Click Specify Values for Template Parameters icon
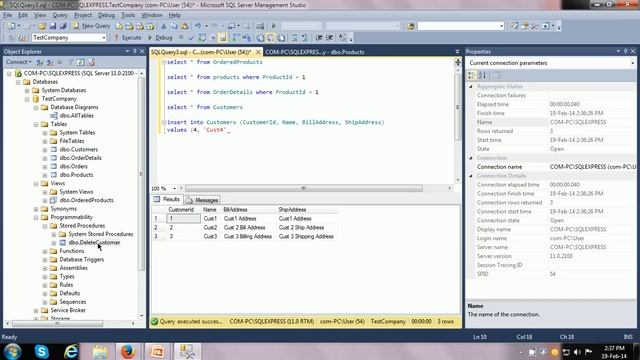 [x=342, y=38]
